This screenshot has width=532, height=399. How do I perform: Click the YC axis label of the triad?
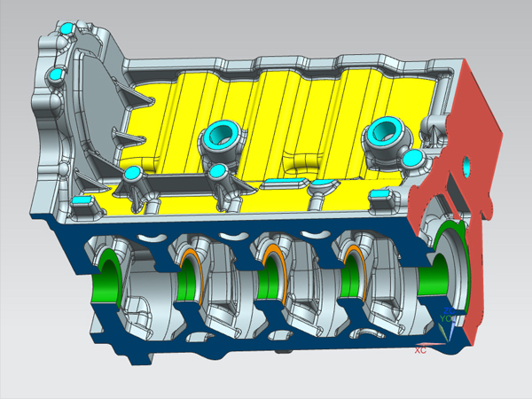446,317
